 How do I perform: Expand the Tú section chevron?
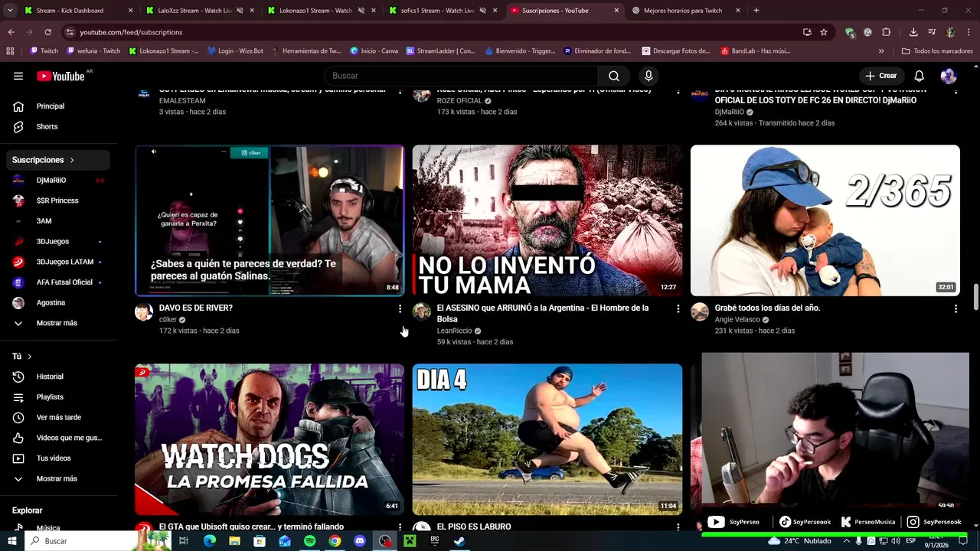tap(30, 357)
